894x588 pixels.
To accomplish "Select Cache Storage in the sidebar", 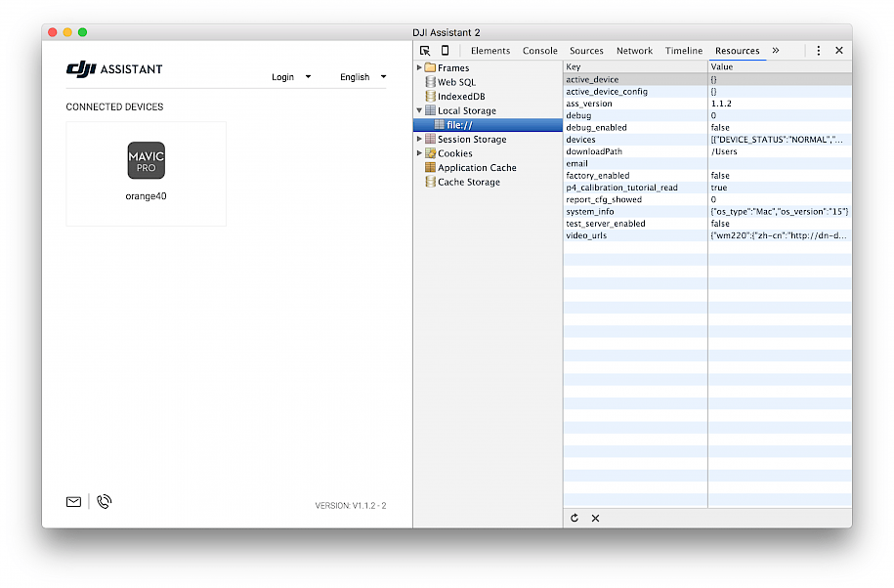I will tap(469, 182).
